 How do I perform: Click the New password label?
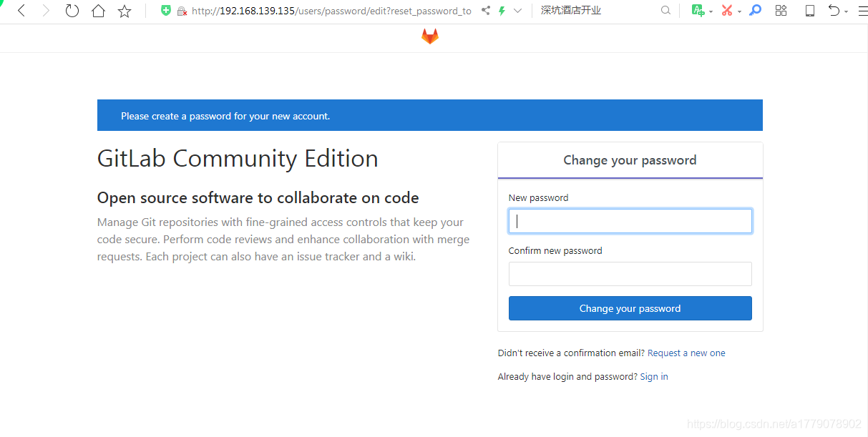pos(539,198)
